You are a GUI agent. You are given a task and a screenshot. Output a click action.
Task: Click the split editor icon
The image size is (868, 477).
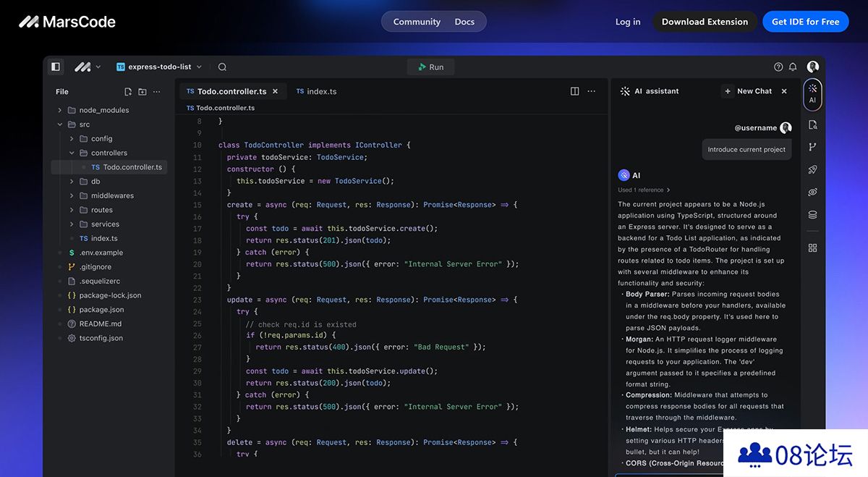(574, 91)
